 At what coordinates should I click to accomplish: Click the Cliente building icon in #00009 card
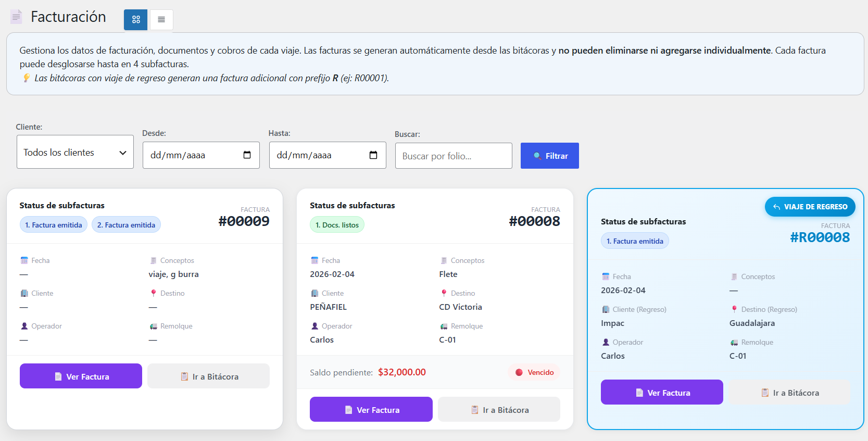click(24, 293)
